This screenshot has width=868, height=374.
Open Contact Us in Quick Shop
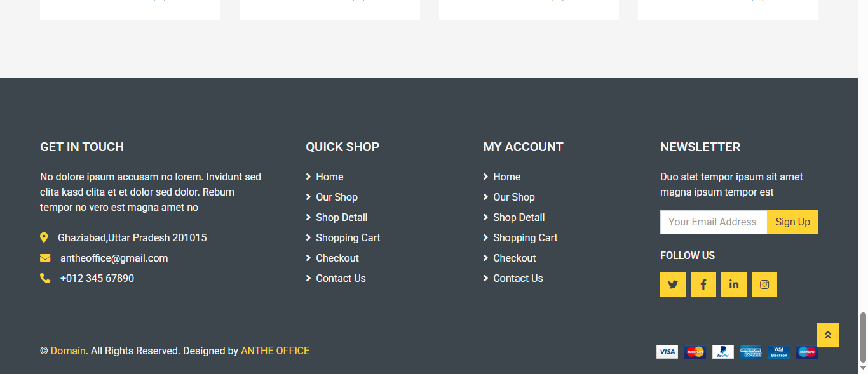click(x=341, y=279)
